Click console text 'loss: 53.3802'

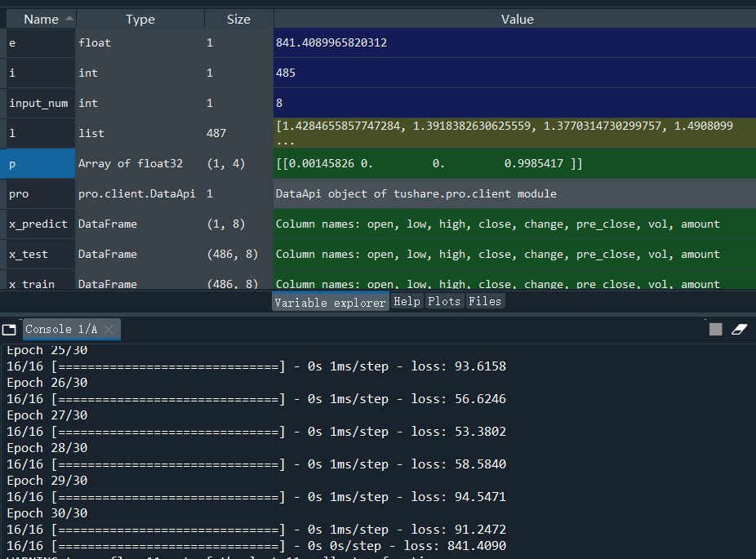459,432
